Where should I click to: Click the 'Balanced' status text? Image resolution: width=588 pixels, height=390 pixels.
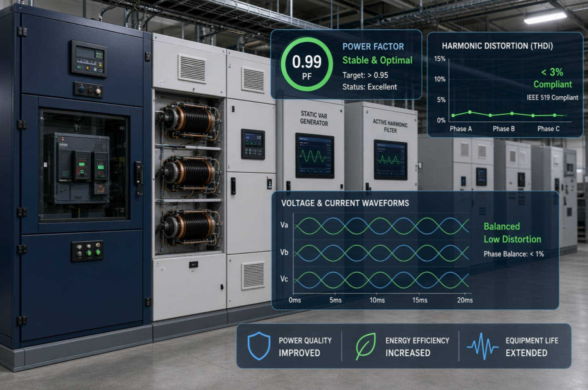tap(502, 226)
